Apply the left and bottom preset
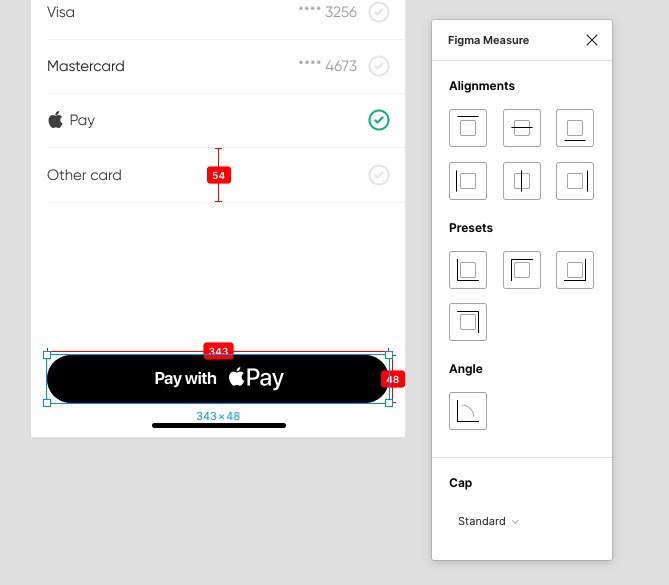Image resolution: width=669 pixels, height=585 pixels. pyautogui.click(x=468, y=270)
